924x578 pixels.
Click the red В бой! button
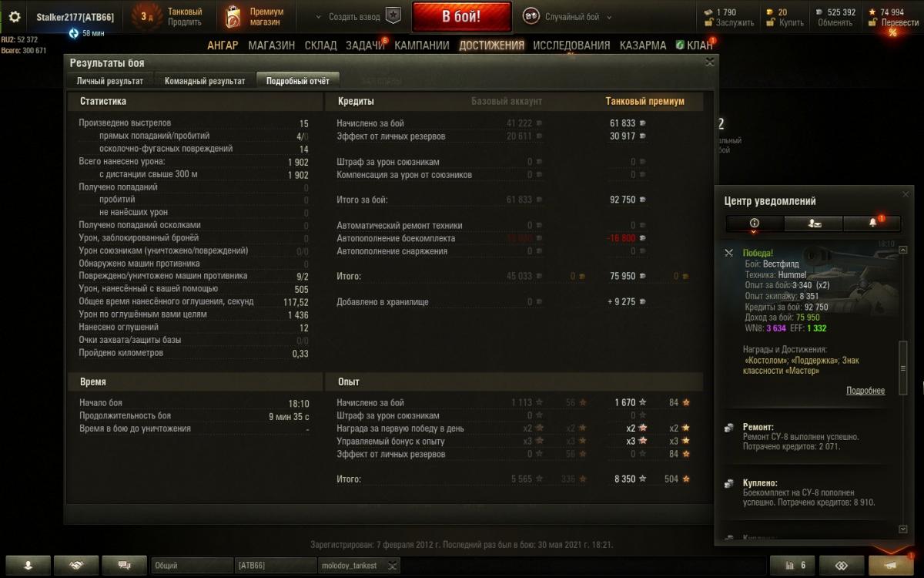click(x=461, y=16)
